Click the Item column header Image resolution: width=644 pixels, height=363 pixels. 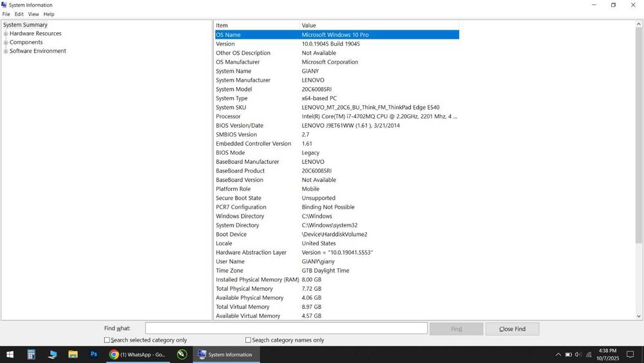(x=257, y=26)
